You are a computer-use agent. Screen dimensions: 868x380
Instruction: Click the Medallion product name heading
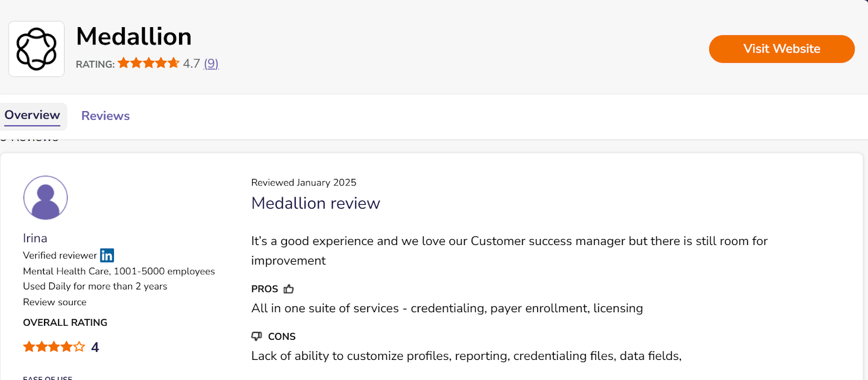(134, 37)
